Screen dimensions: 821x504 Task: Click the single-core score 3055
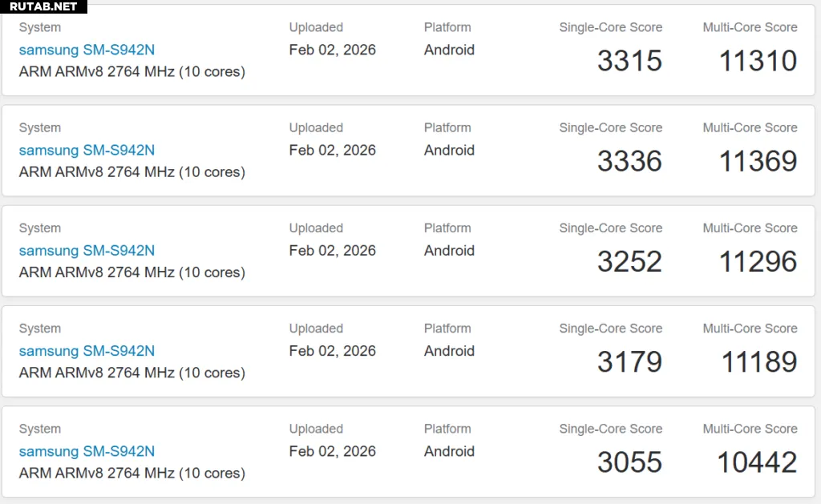pyautogui.click(x=629, y=462)
